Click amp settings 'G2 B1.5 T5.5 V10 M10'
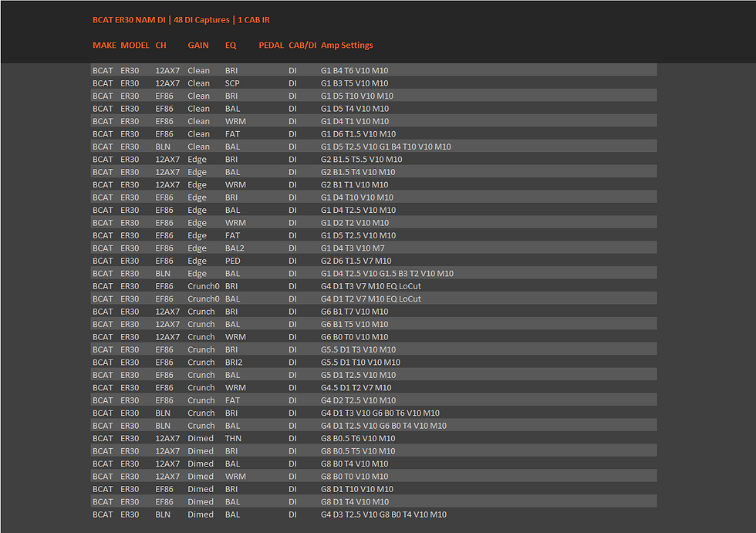This screenshot has width=756, height=533. (361, 160)
